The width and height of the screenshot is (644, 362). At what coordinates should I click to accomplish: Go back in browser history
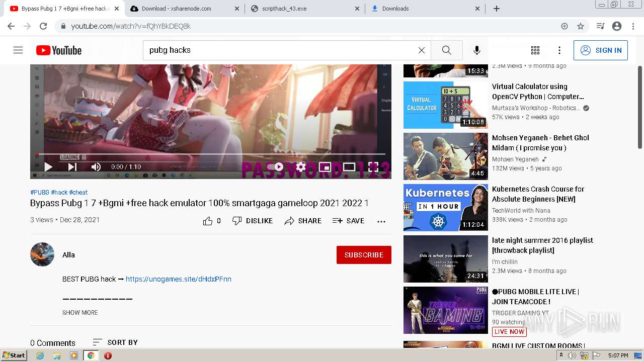pos(11,26)
